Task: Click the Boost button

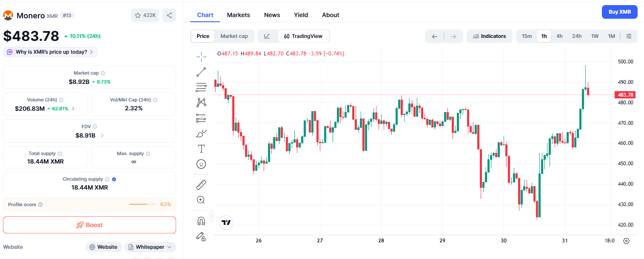Action: (x=89, y=225)
